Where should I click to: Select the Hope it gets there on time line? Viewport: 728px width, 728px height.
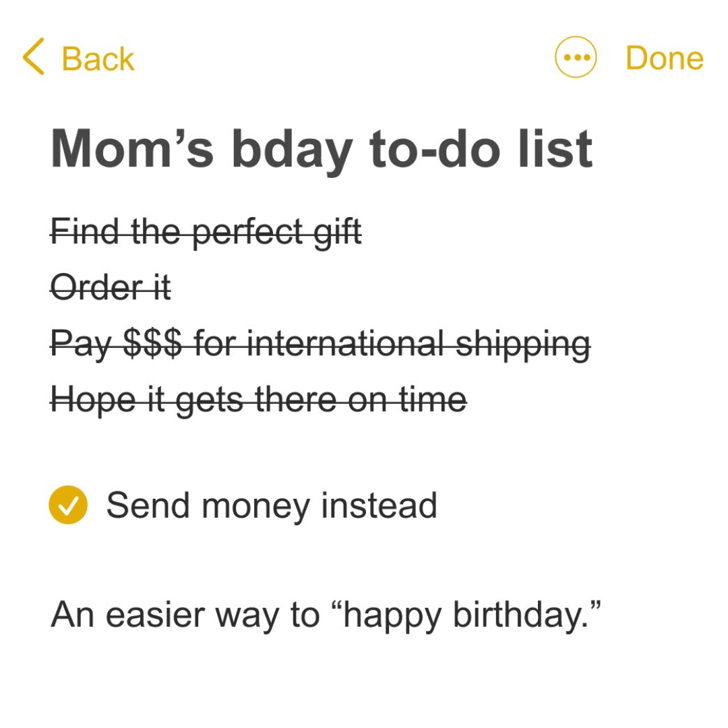[x=258, y=400]
